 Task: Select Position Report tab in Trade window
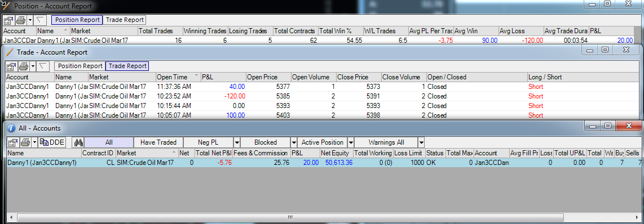[x=80, y=66]
